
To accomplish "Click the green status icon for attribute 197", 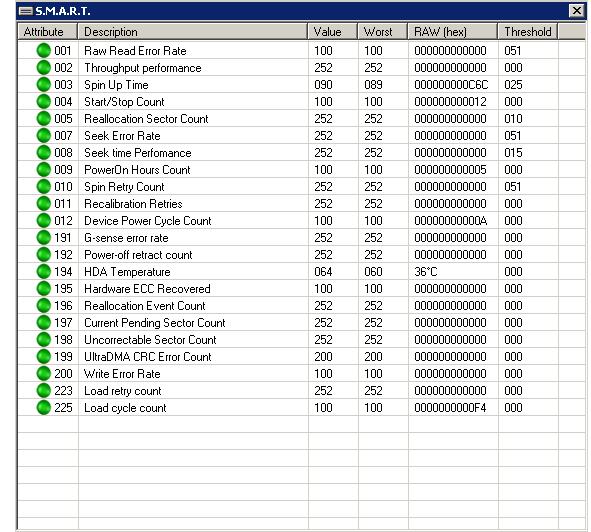I will [x=44, y=322].
